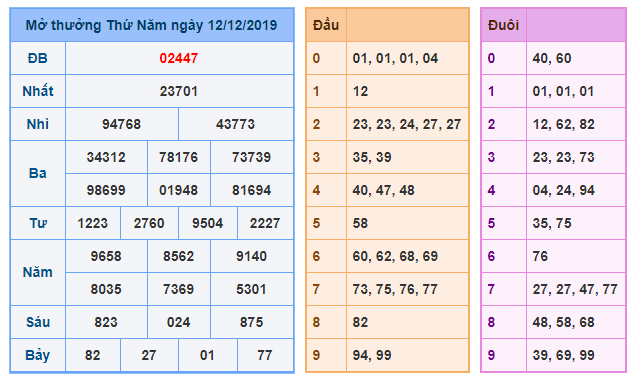Select sixth prize number 024
The image size is (637, 381).
178,322
